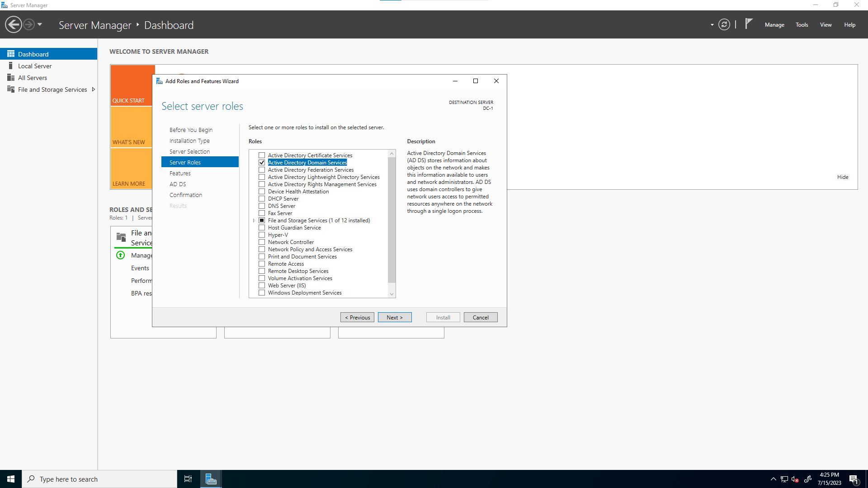
Task: Hide the welcome panel
Action: coord(843,177)
